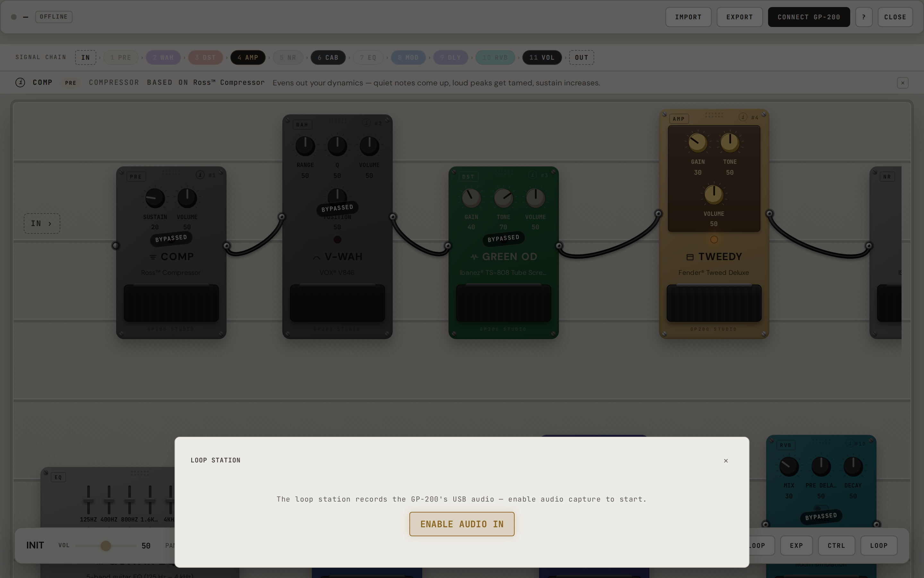Screen dimensions: 924x578
Task: Select the 9 DLY signal chain slot
Action: (x=450, y=57)
